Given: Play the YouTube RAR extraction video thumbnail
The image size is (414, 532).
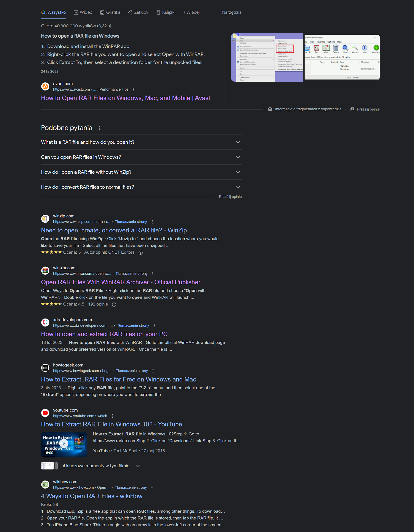Looking at the screenshot, I should point(64,444).
